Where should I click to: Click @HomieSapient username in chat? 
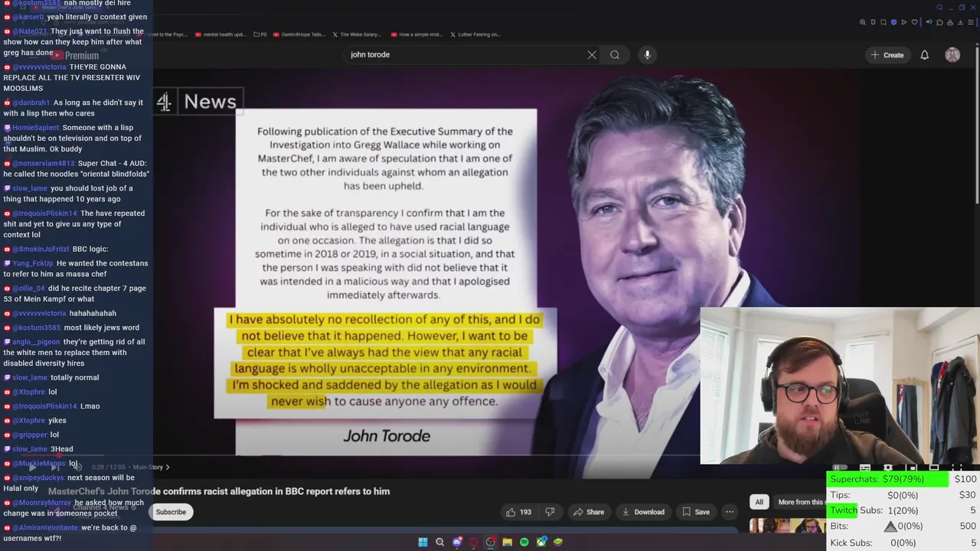point(36,128)
